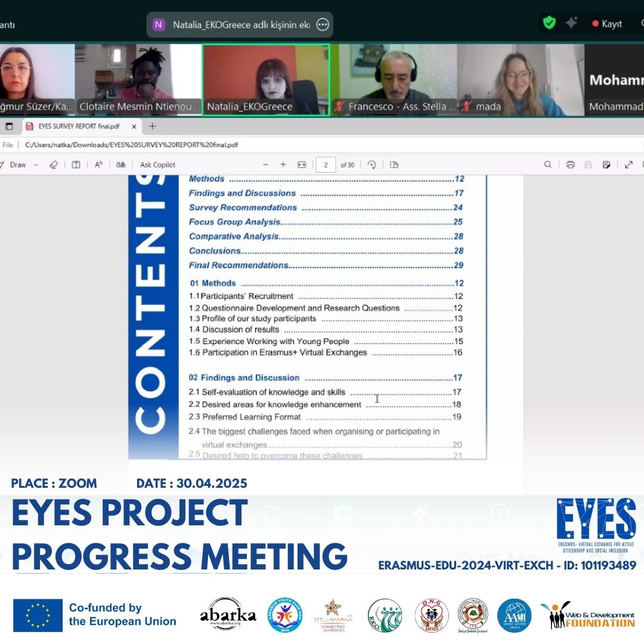Click Save as icon

point(606,165)
